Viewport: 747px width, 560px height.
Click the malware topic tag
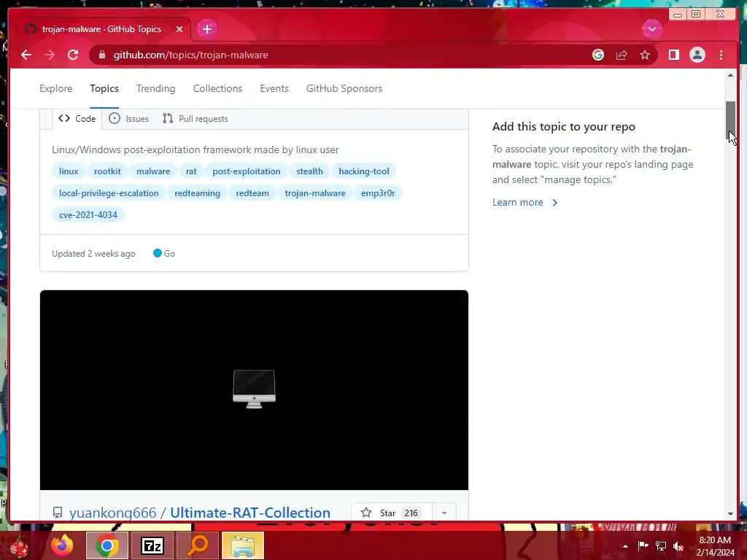pyautogui.click(x=153, y=171)
